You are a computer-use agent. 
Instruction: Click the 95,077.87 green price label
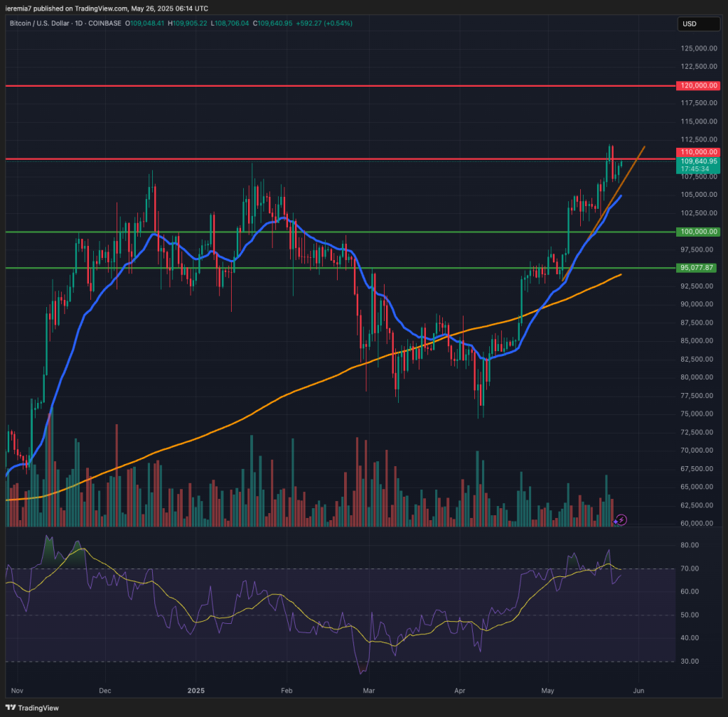(697, 268)
